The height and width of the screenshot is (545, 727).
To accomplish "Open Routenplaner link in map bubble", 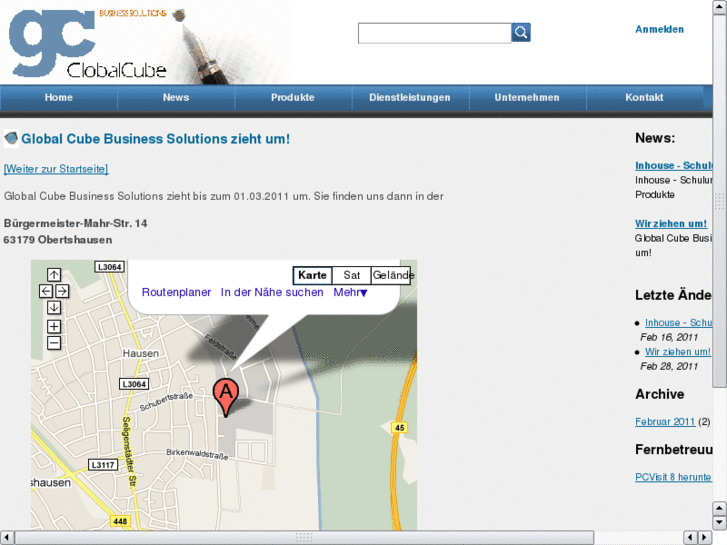I will [176, 292].
